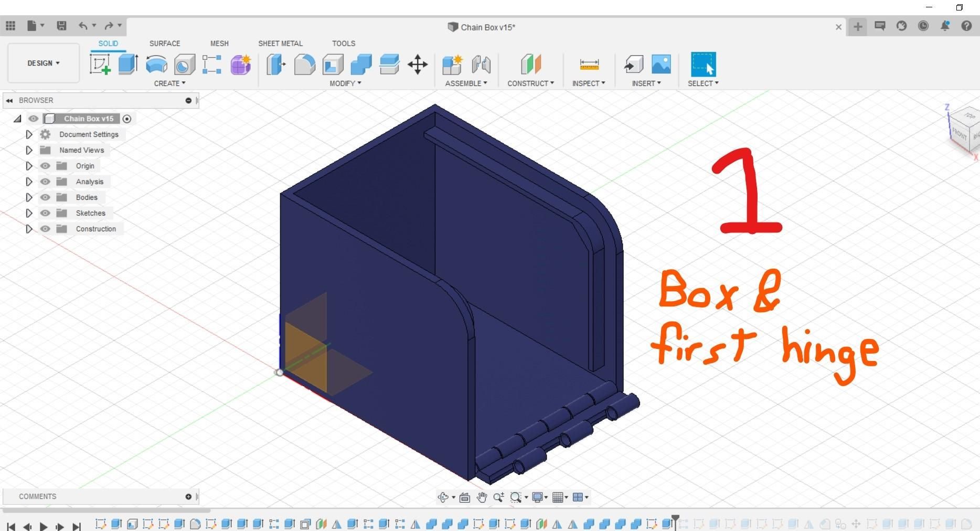Click the DESIGN workspace button
980x531 pixels.
click(x=43, y=63)
